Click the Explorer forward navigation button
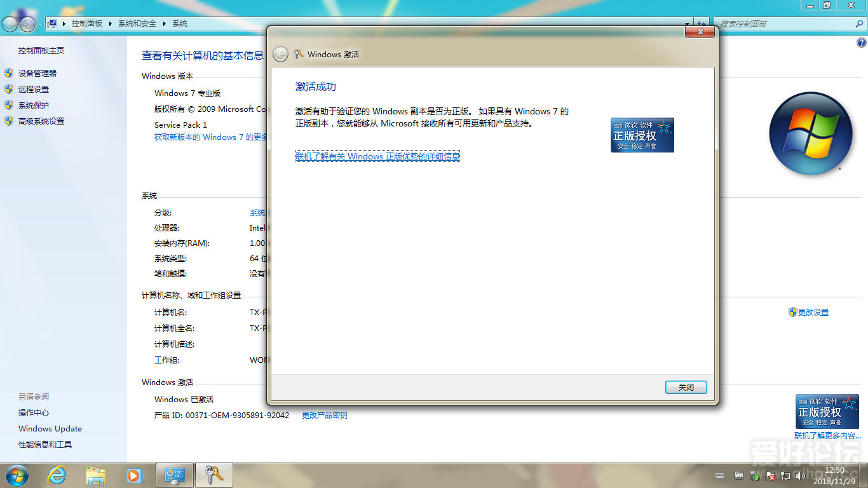Image resolution: width=868 pixels, height=488 pixels. point(27,24)
